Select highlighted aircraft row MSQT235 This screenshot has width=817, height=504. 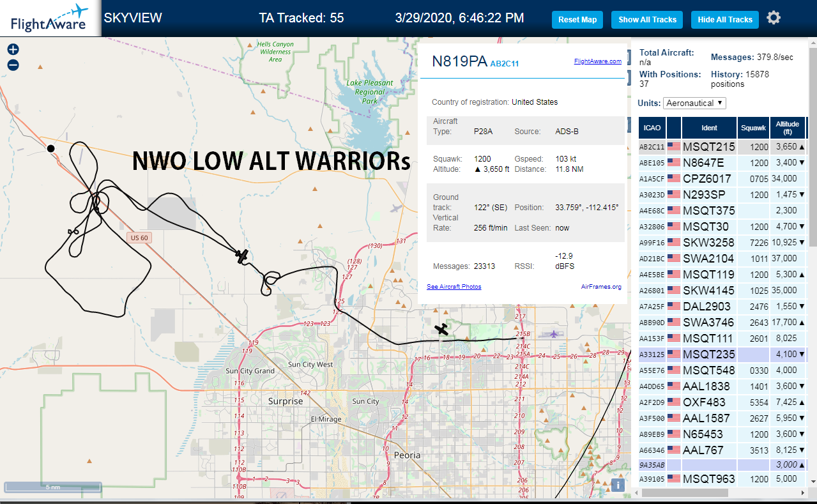click(723, 354)
